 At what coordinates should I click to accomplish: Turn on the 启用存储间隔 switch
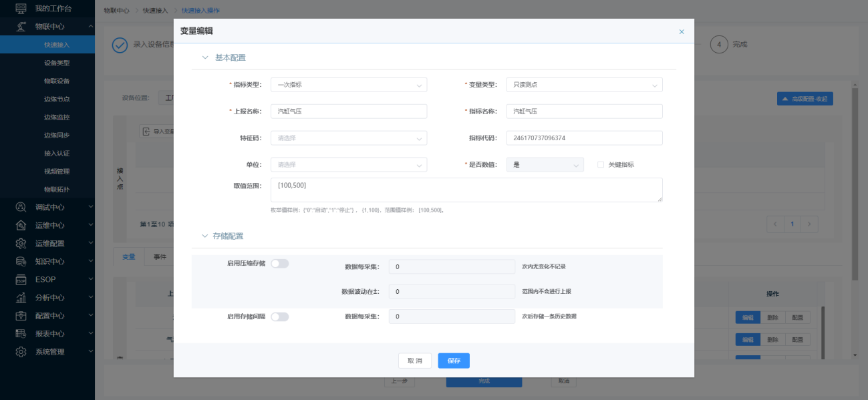(x=279, y=317)
